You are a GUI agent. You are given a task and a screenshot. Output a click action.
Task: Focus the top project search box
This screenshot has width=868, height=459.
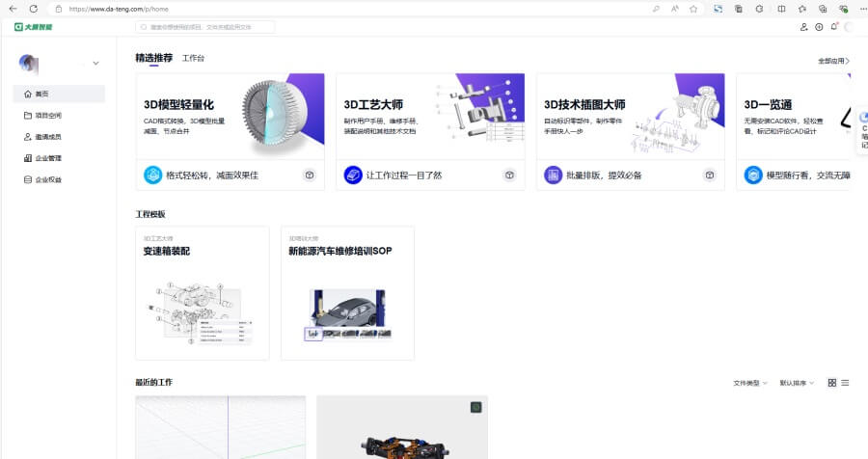pos(204,27)
